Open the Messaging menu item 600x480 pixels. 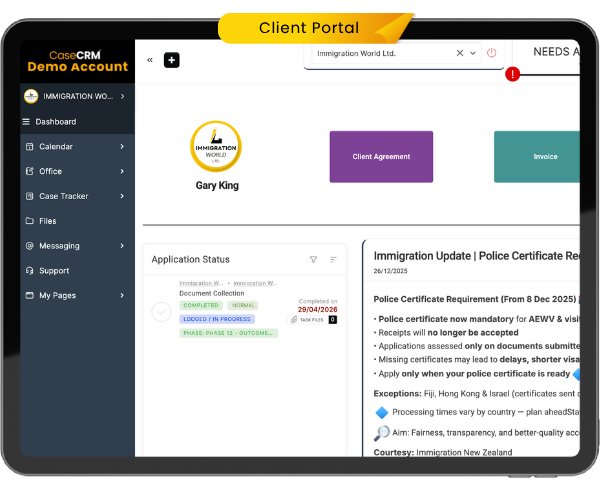[77, 246]
